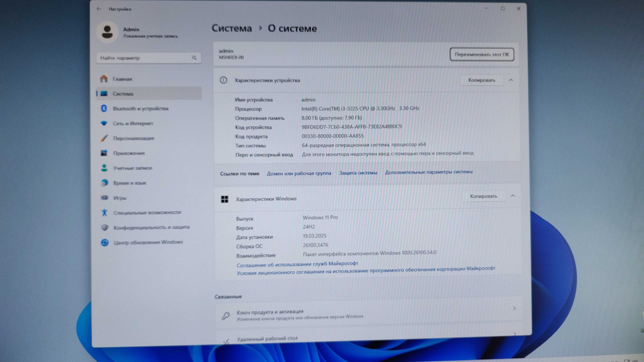Click the Bluetooth icon in sidebar
This screenshot has width=644, height=362.
pyautogui.click(x=104, y=108)
